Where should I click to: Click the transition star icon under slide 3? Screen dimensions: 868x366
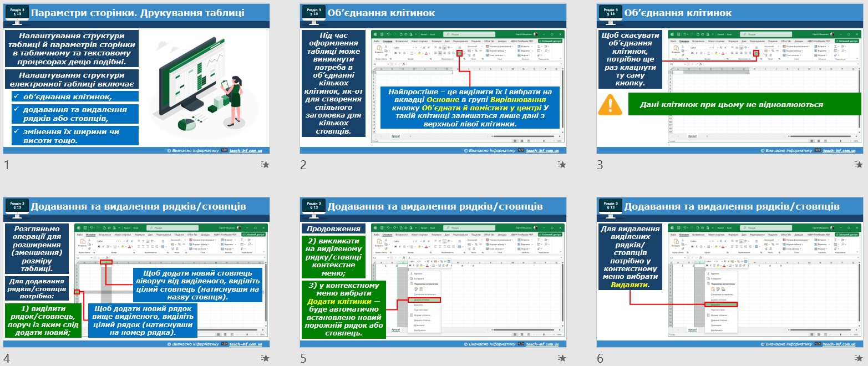click(859, 165)
